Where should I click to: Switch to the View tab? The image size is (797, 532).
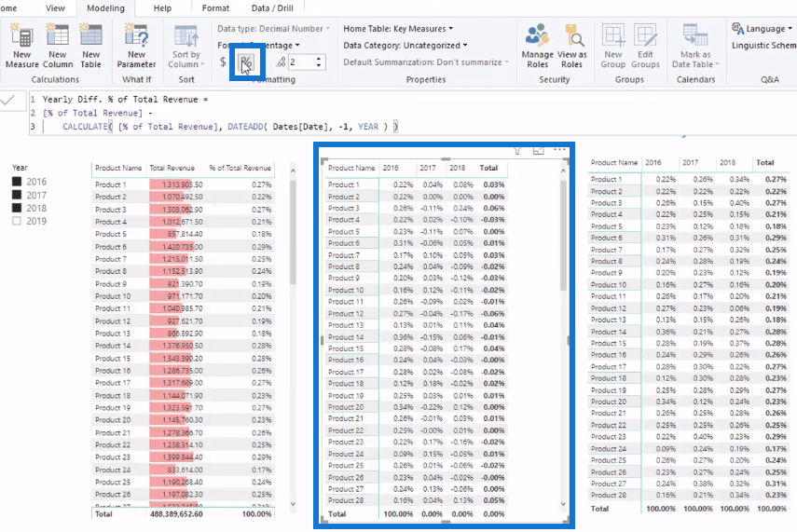point(55,8)
